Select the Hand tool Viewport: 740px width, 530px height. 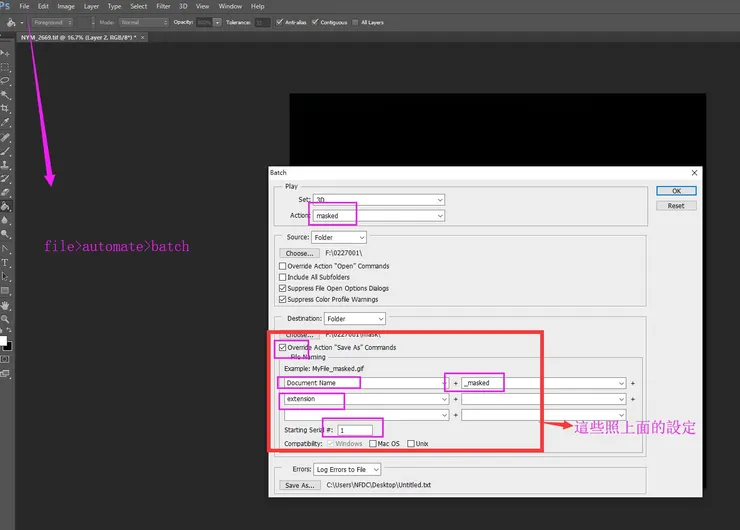[5, 304]
